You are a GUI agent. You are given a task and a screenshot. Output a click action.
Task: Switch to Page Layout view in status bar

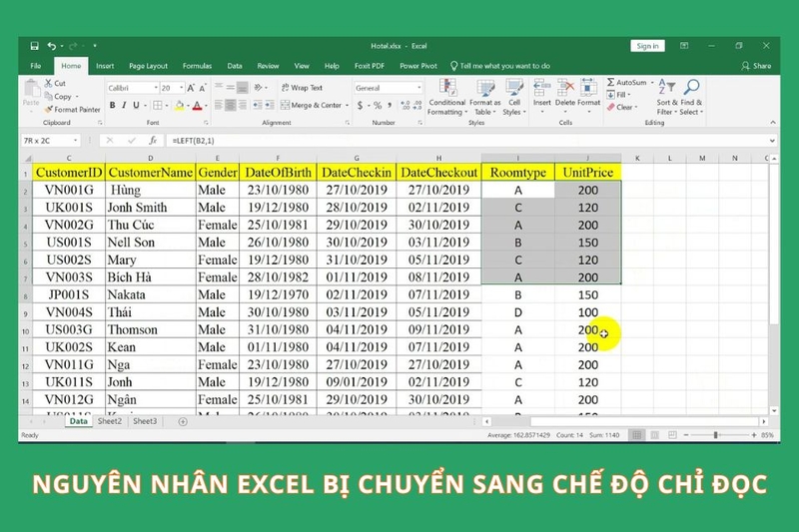[x=655, y=435]
